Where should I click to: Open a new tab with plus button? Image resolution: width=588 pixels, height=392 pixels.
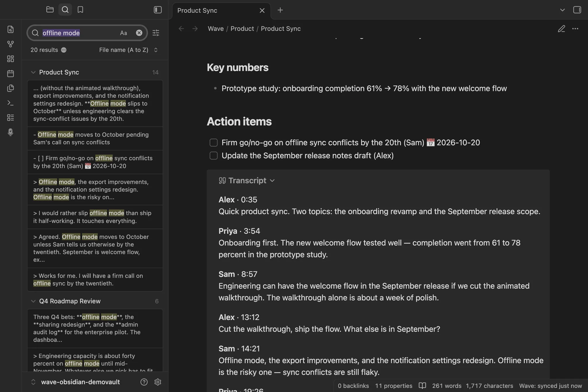click(280, 10)
